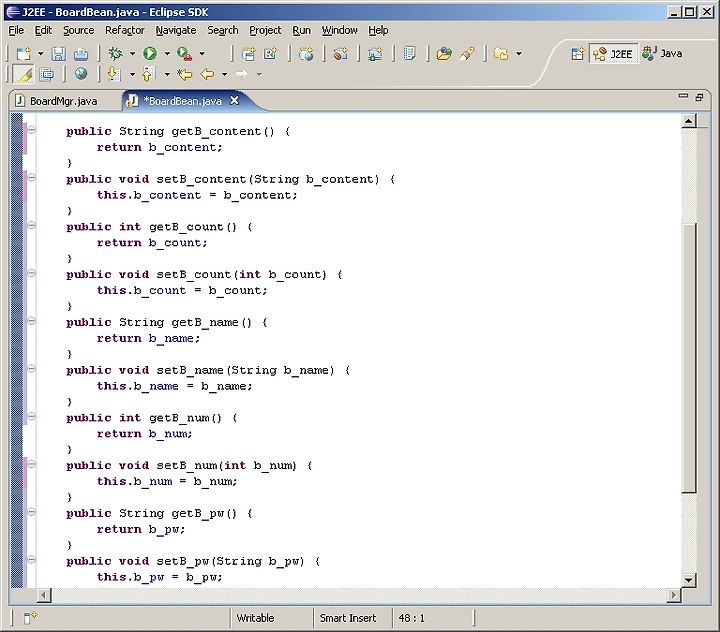This screenshot has width=720, height=632.
Task: Open the New wizard dropdown arrow
Action: (40, 54)
